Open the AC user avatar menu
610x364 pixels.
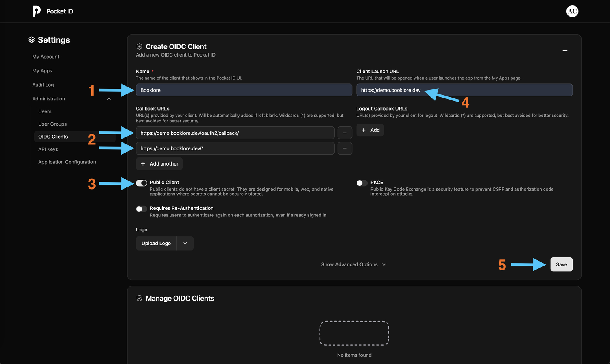572,11
